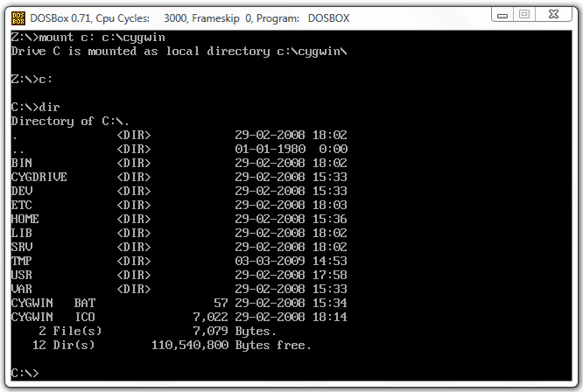Click the 'mount c: c:\cygwin' command line
Screen dimensions: 583x392
[x=88, y=38]
